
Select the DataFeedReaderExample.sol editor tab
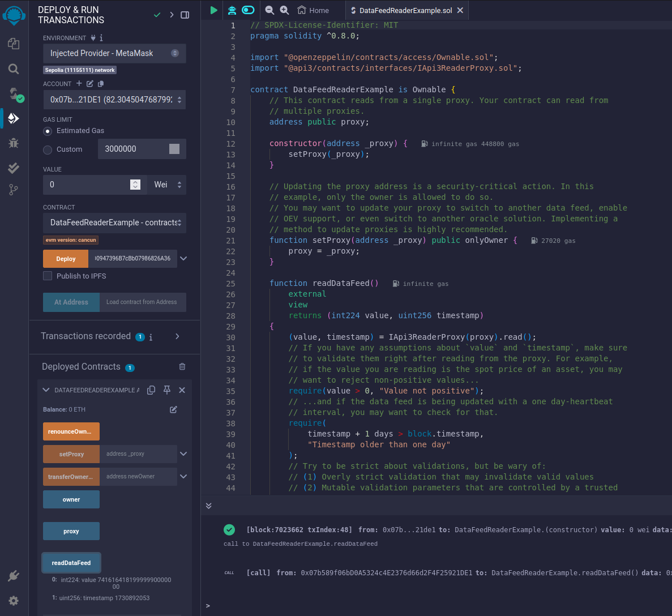pos(405,10)
